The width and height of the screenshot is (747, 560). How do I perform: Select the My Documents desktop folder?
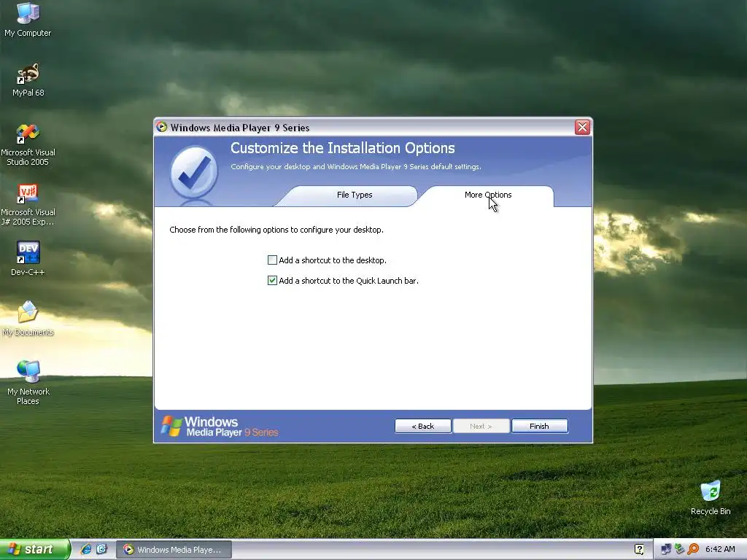(28, 318)
